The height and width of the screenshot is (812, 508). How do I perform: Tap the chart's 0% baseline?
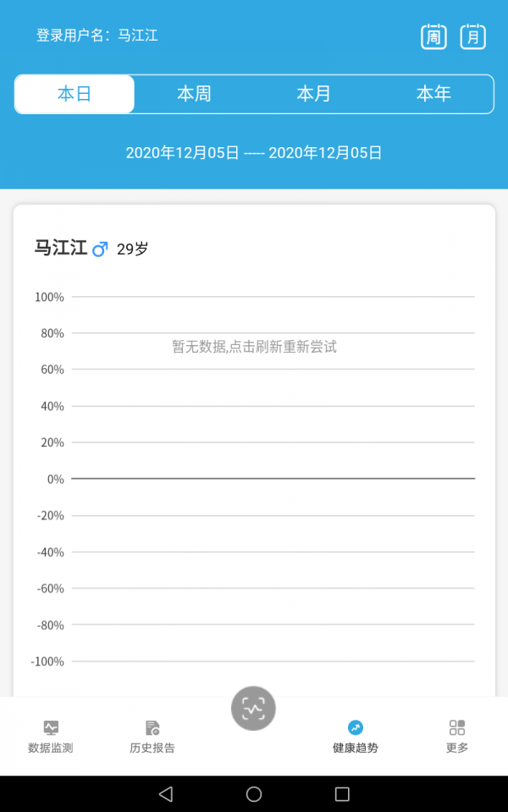[273, 479]
